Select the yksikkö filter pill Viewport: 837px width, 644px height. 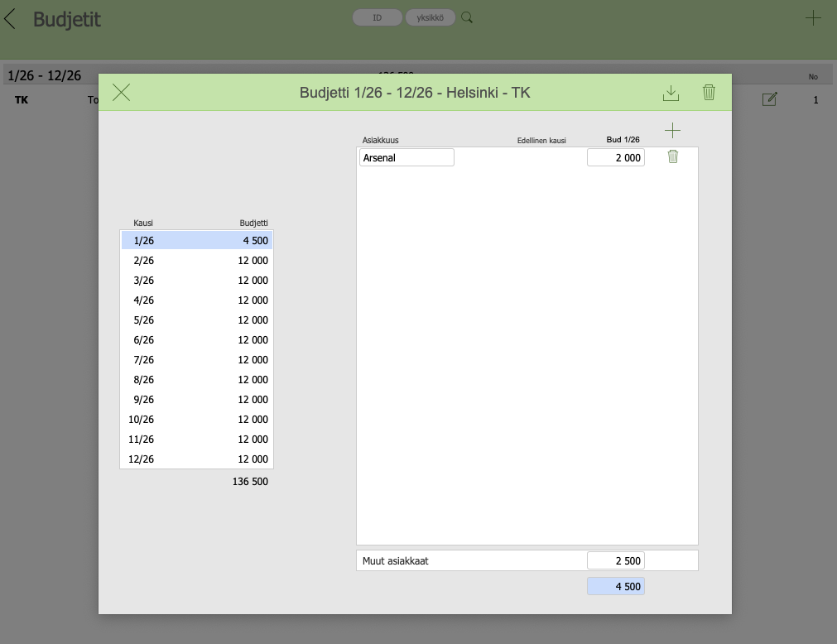(430, 17)
